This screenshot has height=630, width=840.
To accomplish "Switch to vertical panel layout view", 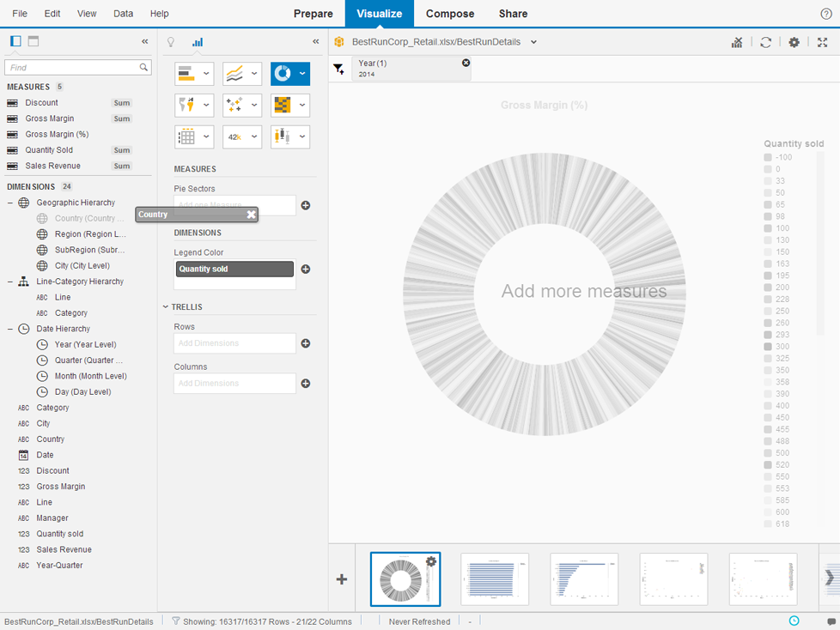I will point(15,40).
